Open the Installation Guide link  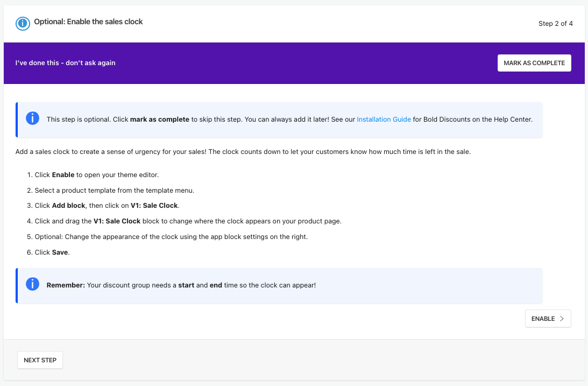[x=384, y=119]
